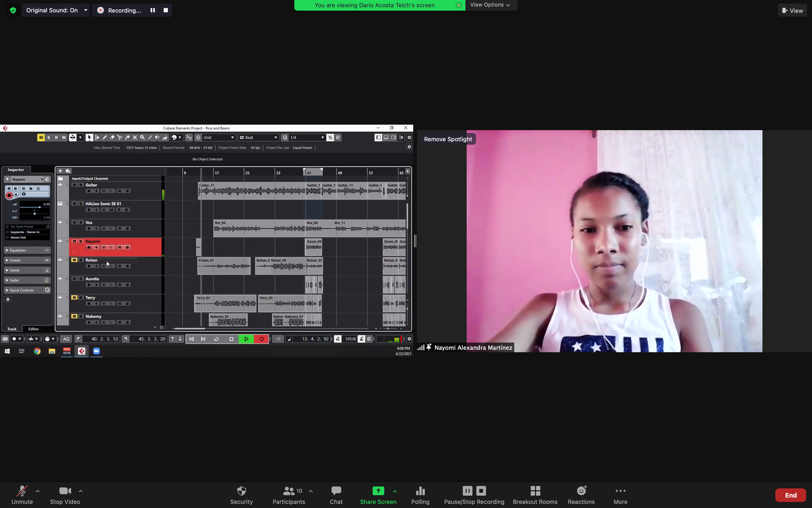Open the View layout menu
Screen dimensions: 812x508
point(792,11)
